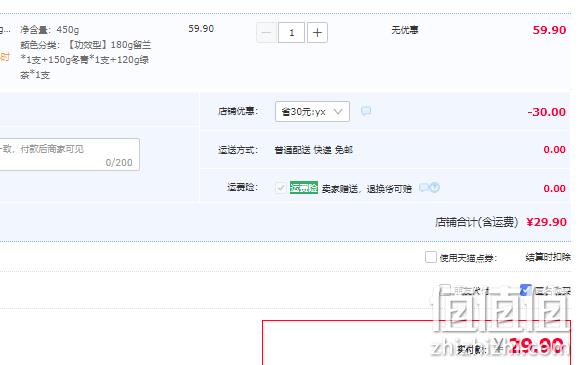Increase item quantity with the plus button

coord(317,33)
